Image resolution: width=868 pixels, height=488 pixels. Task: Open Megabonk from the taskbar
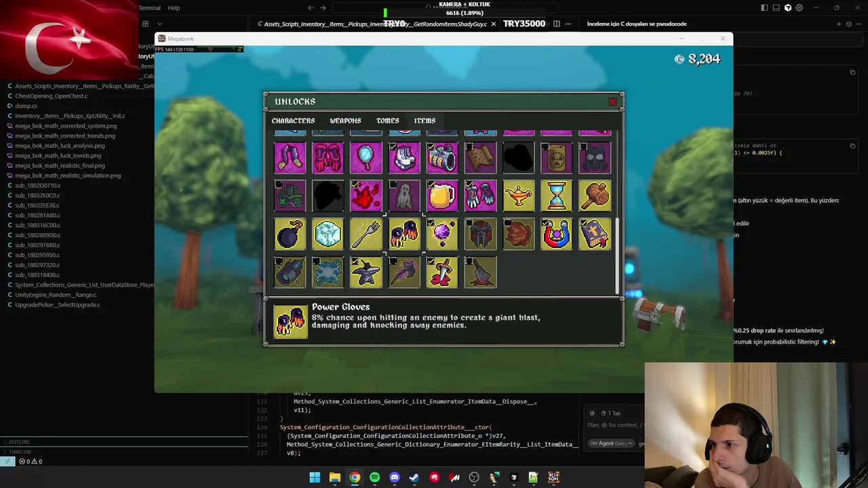[x=553, y=478]
